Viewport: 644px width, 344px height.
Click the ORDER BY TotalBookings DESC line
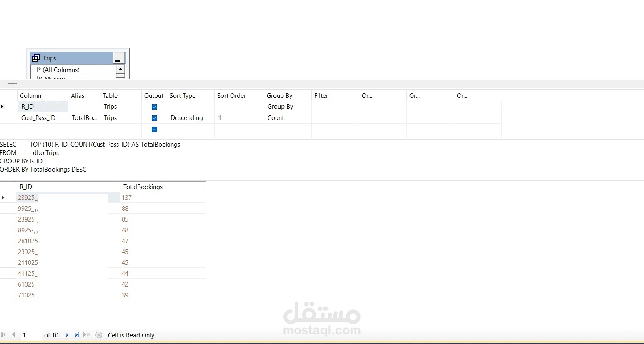[43, 170]
